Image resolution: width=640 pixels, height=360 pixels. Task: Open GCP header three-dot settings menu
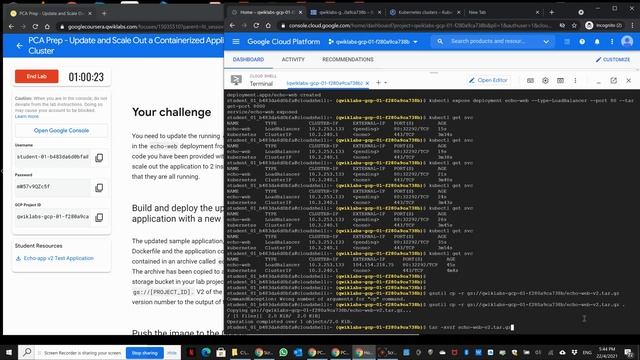coord(612,42)
